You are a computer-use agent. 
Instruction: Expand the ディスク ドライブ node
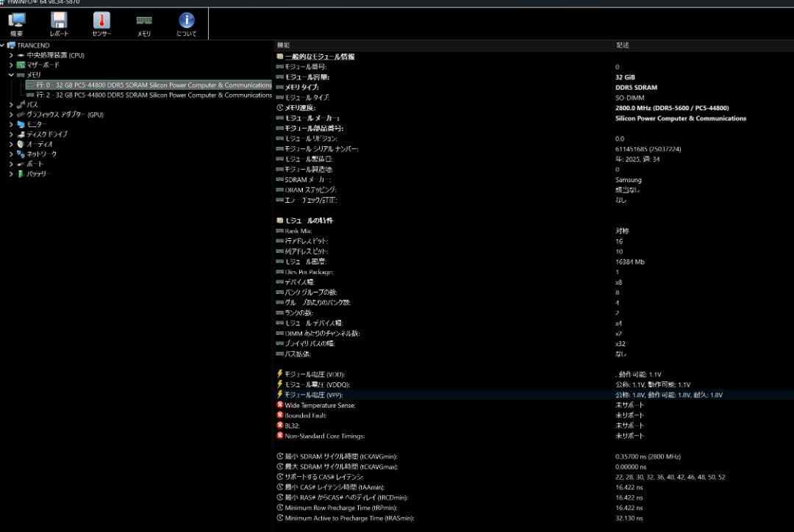(11, 134)
